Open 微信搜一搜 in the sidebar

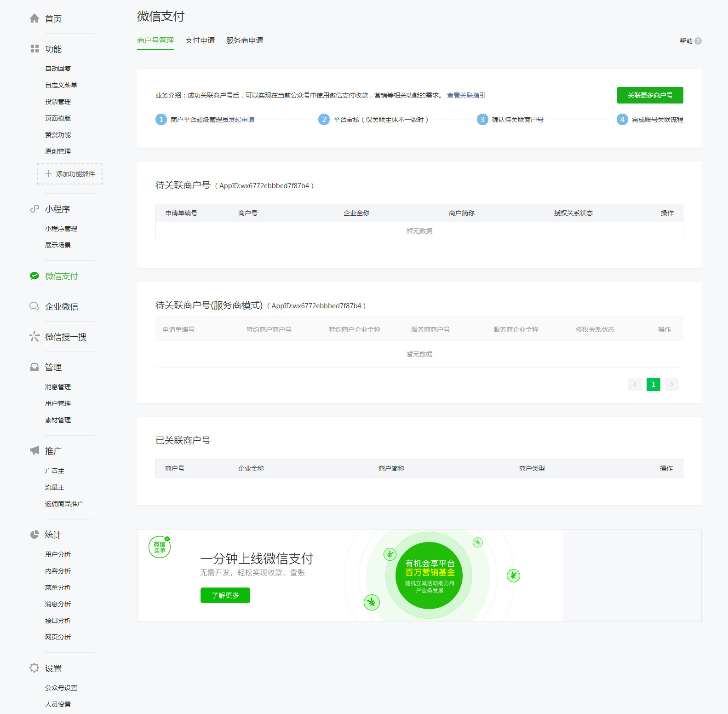66,337
